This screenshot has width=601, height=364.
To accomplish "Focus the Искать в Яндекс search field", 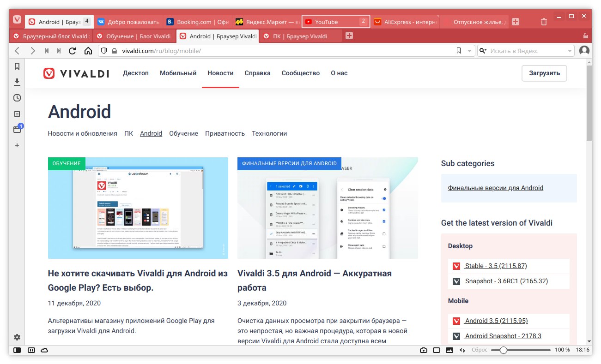I will click(x=527, y=51).
